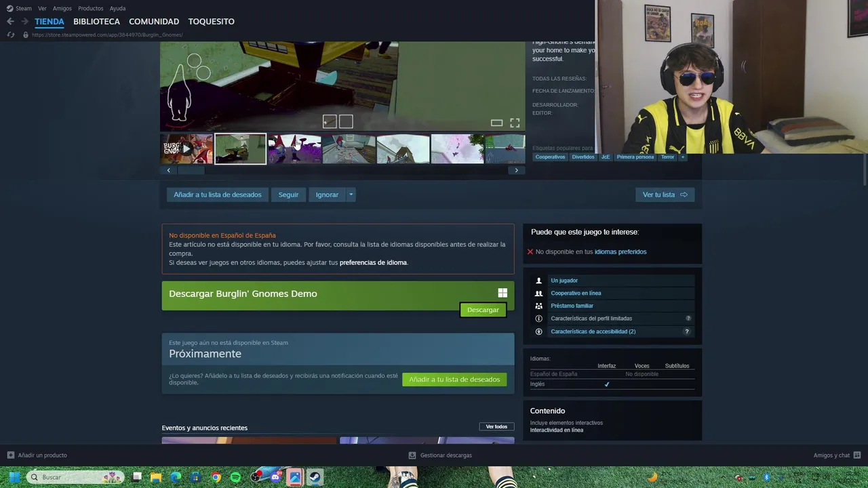Open the Ayuda menu
The width and height of the screenshot is (868, 488).
point(117,8)
